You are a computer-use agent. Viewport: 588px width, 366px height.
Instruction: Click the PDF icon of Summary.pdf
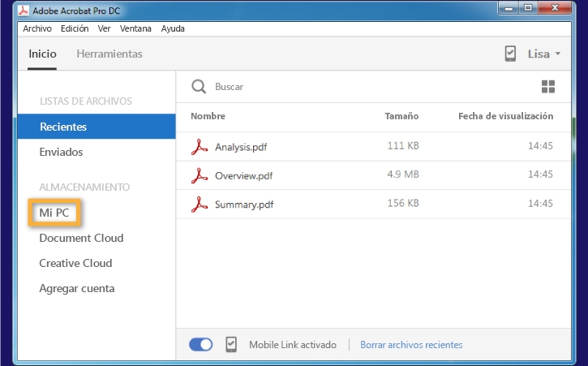[200, 205]
